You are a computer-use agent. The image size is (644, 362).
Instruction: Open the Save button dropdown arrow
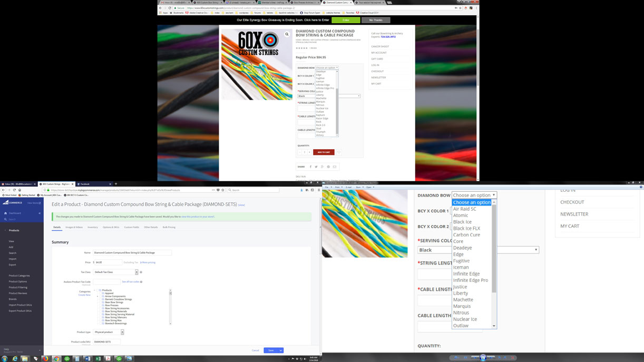click(281, 350)
